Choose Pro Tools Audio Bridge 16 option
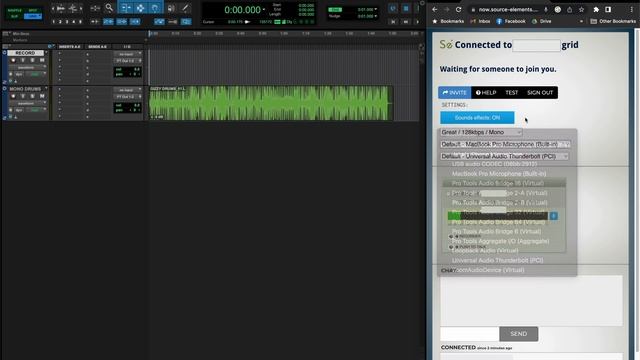Image resolution: width=640 pixels, height=360 pixels. point(498,183)
